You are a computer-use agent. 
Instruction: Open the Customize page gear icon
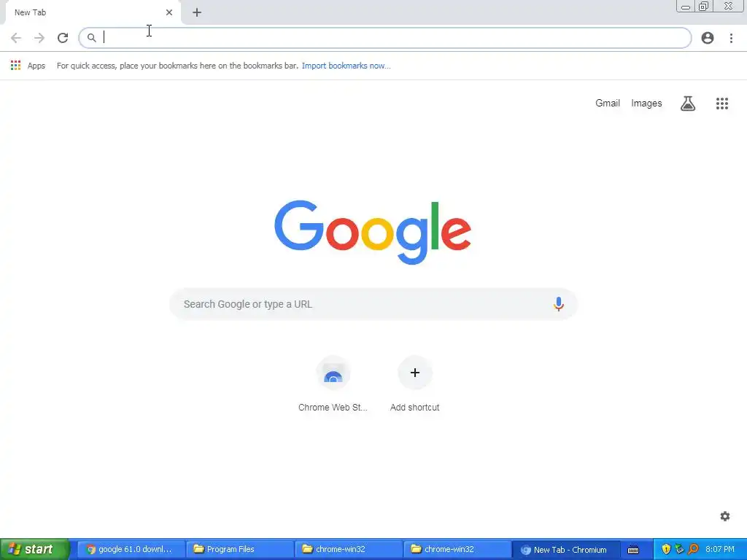click(x=725, y=516)
